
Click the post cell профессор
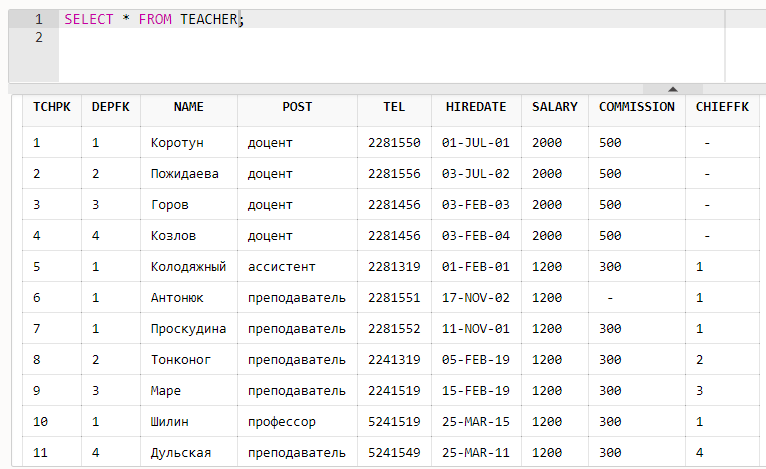click(281, 422)
